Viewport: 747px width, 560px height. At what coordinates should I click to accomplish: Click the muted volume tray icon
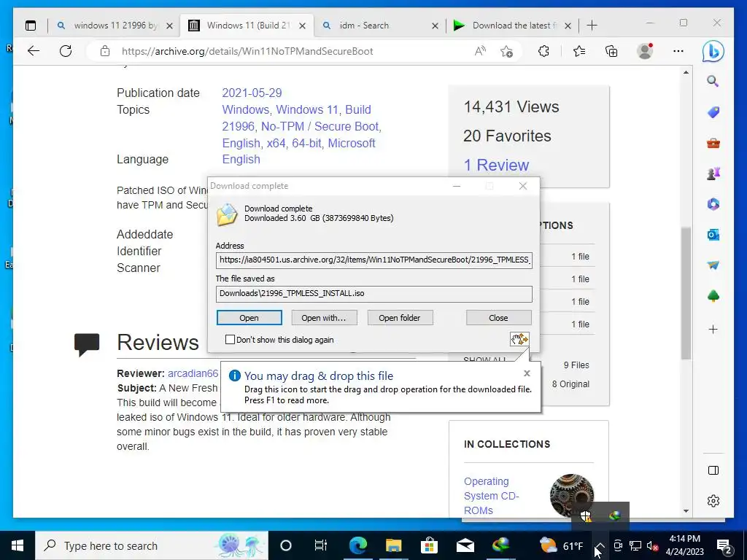[652, 545]
